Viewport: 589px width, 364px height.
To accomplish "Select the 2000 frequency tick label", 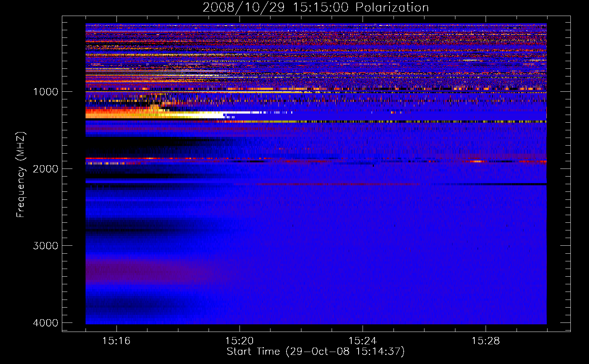I will pos(46,169).
